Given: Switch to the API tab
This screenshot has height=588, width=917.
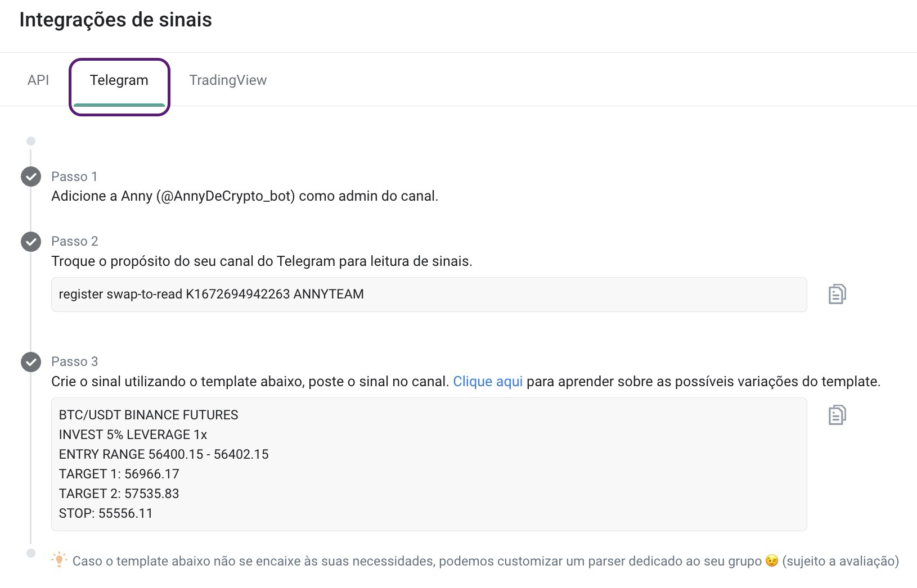Looking at the screenshot, I should tap(38, 80).
